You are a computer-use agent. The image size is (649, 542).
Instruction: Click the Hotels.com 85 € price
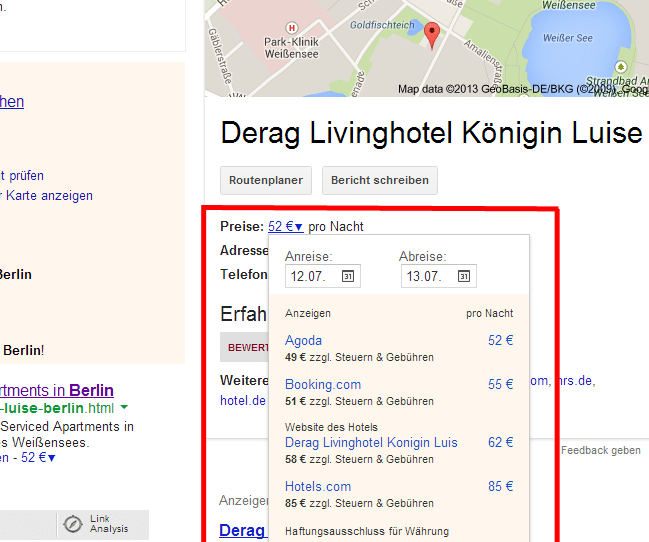click(x=500, y=486)
